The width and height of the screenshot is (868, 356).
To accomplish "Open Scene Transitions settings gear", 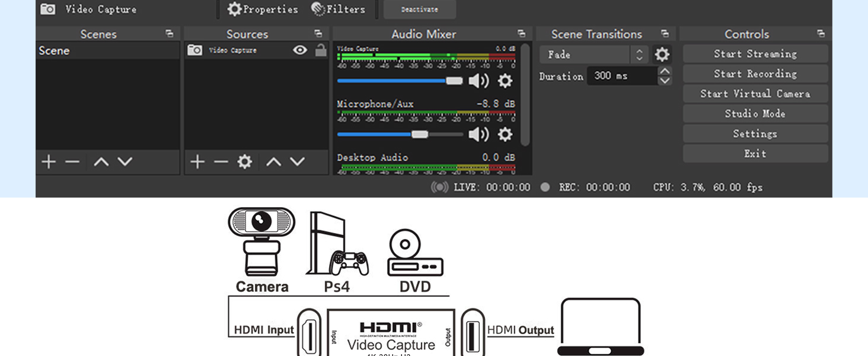I will pos(662,54).
